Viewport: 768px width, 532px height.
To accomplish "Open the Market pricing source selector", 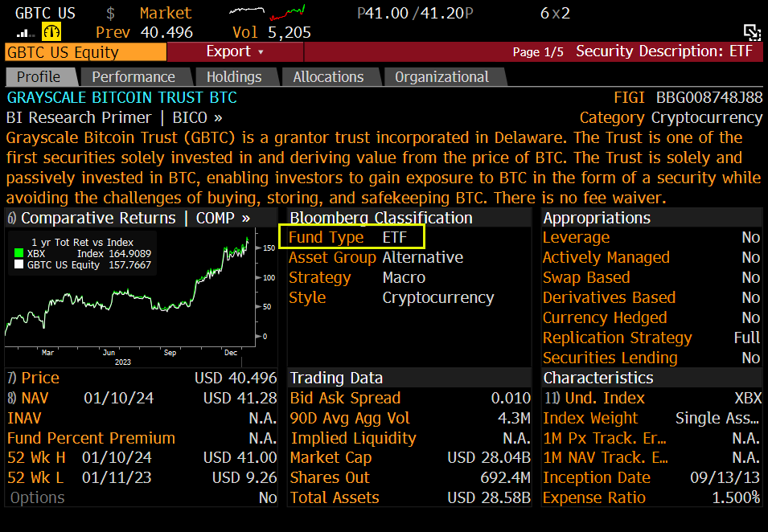I will (x=165, y=13).
